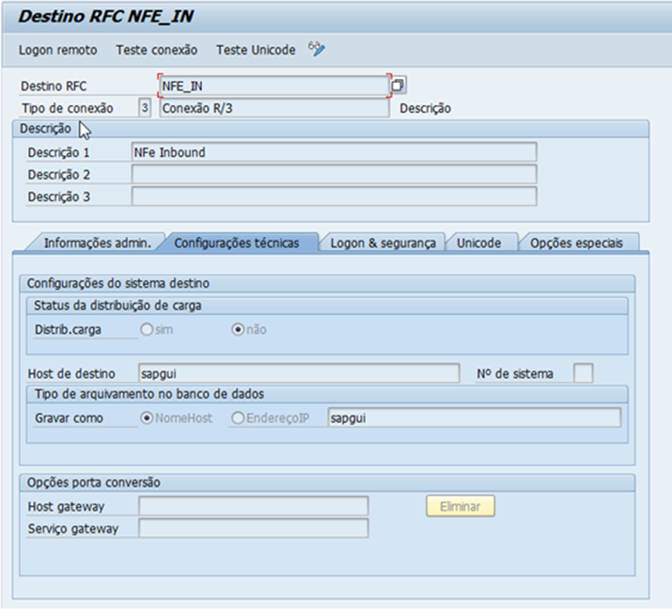The image size is (672, 616).
Task: Click Descrição label right of connection type
Action: [425, 108]
